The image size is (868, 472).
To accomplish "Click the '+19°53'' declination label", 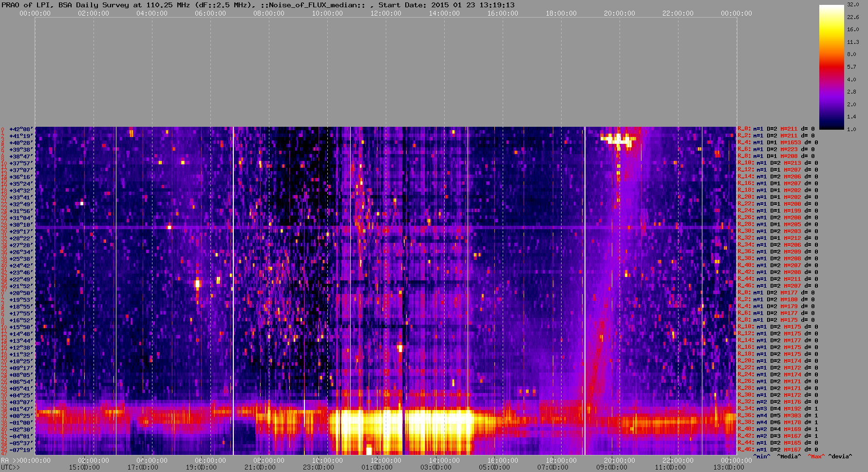I will point(21,300).
